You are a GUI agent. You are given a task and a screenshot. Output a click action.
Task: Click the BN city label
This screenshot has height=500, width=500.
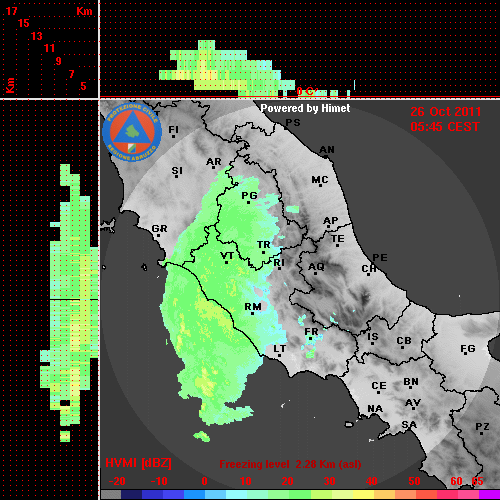411,382
